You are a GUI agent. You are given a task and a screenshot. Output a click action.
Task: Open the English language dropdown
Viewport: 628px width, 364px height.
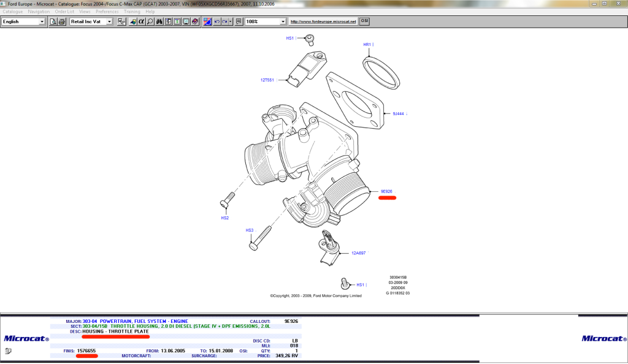pos(42,21)
